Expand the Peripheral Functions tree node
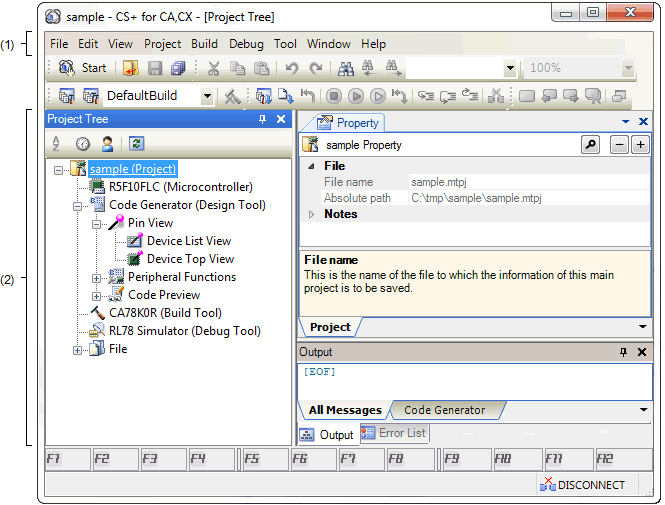This screenshot has height=505, width=665. coord(97,277)
